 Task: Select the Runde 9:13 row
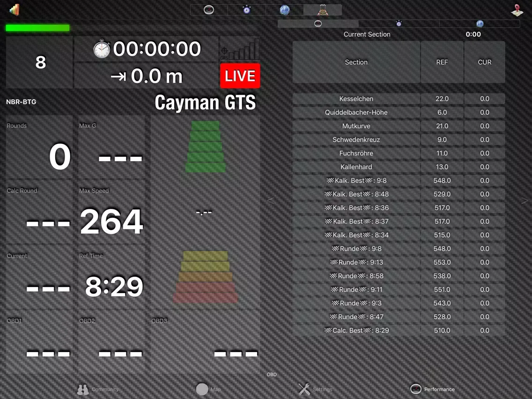[399, 262]
